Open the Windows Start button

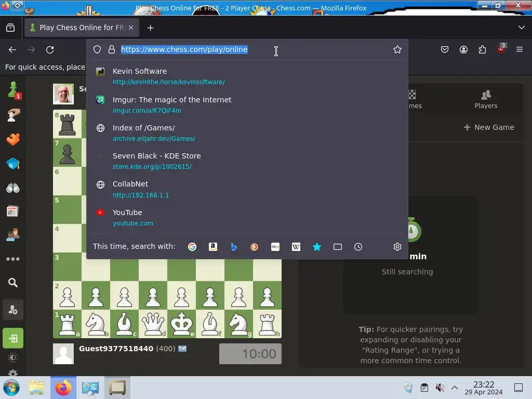pos(11,388)
